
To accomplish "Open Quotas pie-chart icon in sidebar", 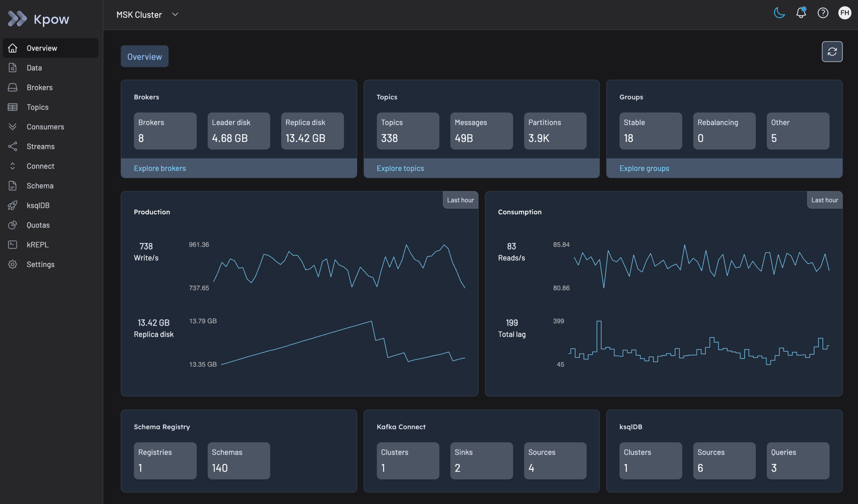I will [13, 225].
